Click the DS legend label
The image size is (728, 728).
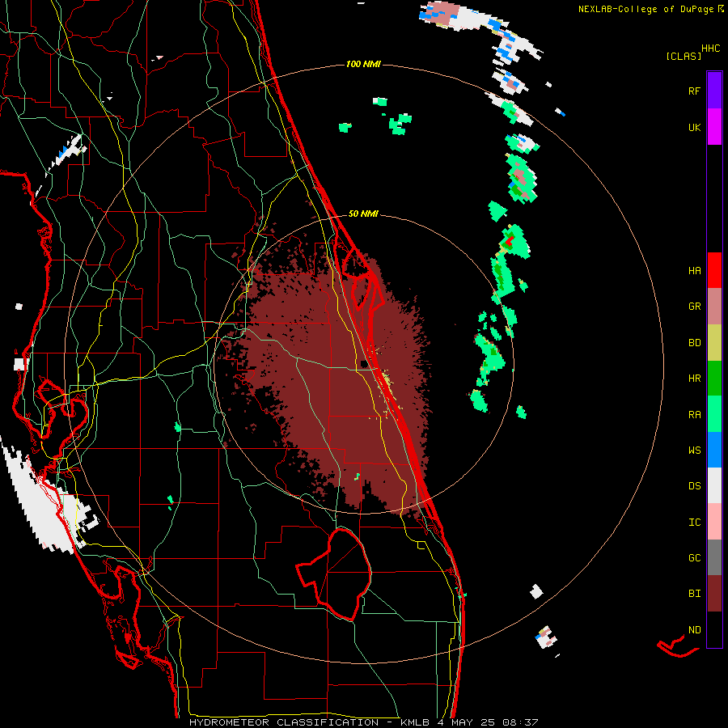click(694, 486)
